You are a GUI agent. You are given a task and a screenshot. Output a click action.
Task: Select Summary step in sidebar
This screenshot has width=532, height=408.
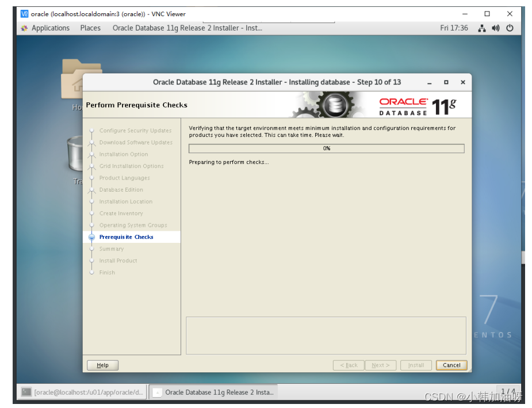pos(111,249)
